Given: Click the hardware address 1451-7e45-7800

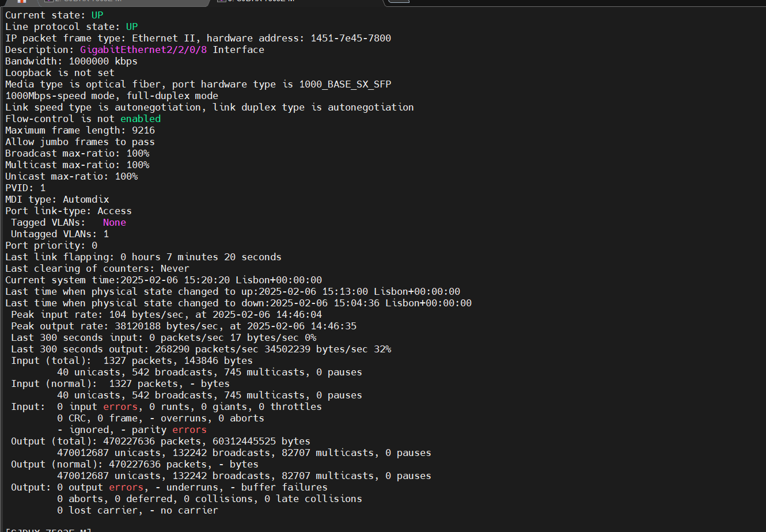Looking at the screenshot, I should pos(351,38).
